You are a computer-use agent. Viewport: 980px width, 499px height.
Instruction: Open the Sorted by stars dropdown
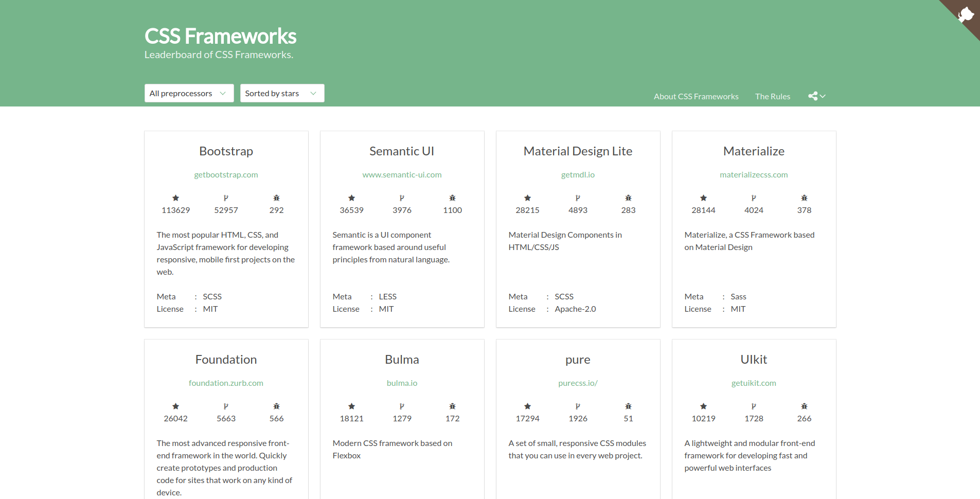[282, 93]
